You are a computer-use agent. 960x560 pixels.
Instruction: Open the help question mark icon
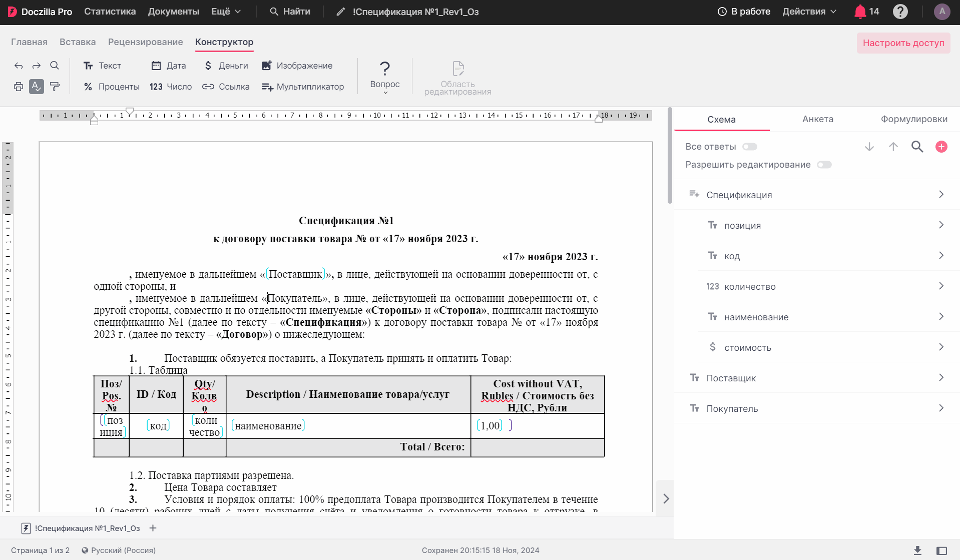coord(900,12)
